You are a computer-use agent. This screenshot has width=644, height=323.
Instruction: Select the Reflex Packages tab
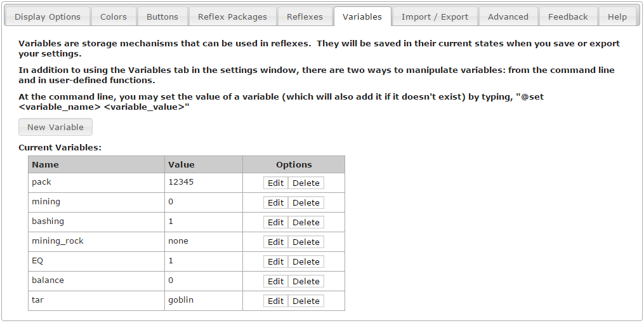[x=232, y=16]
